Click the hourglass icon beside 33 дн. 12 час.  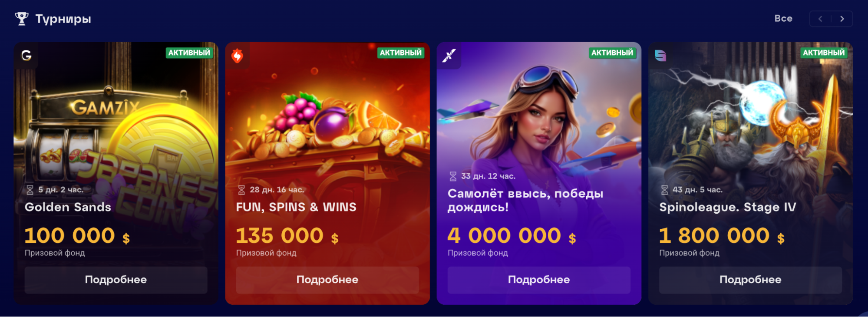[x=453, y=176]
